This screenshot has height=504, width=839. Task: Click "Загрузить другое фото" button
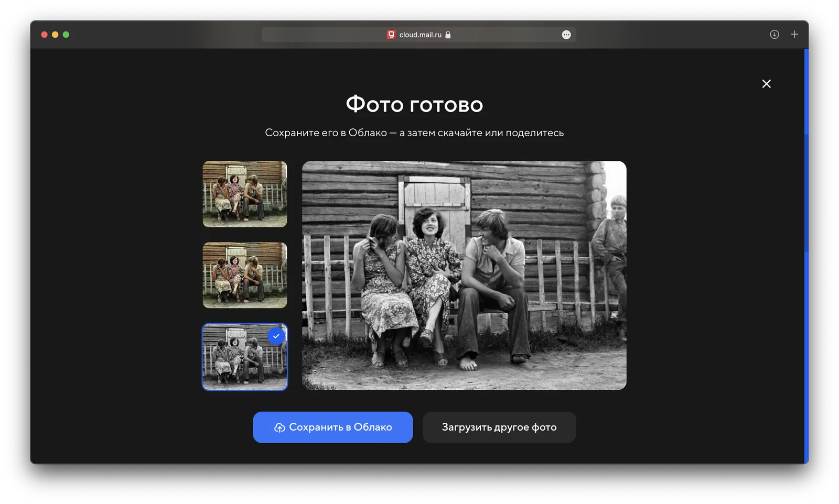pyautogui.click(x=499, y=427)
